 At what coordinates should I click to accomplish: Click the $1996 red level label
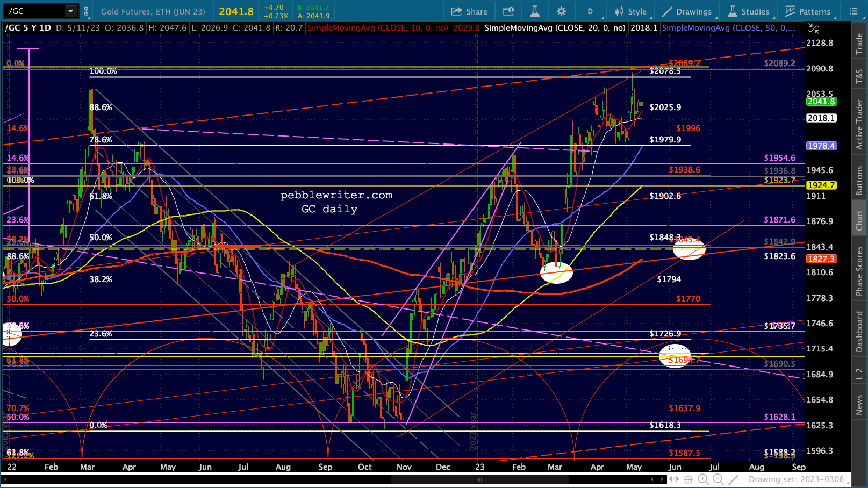(x=688, y=128)
